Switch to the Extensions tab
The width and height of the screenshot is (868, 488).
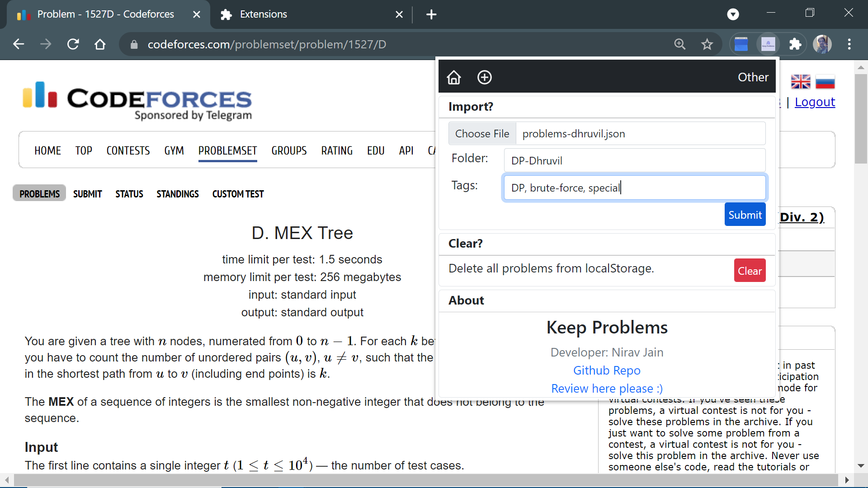(264, 14)
